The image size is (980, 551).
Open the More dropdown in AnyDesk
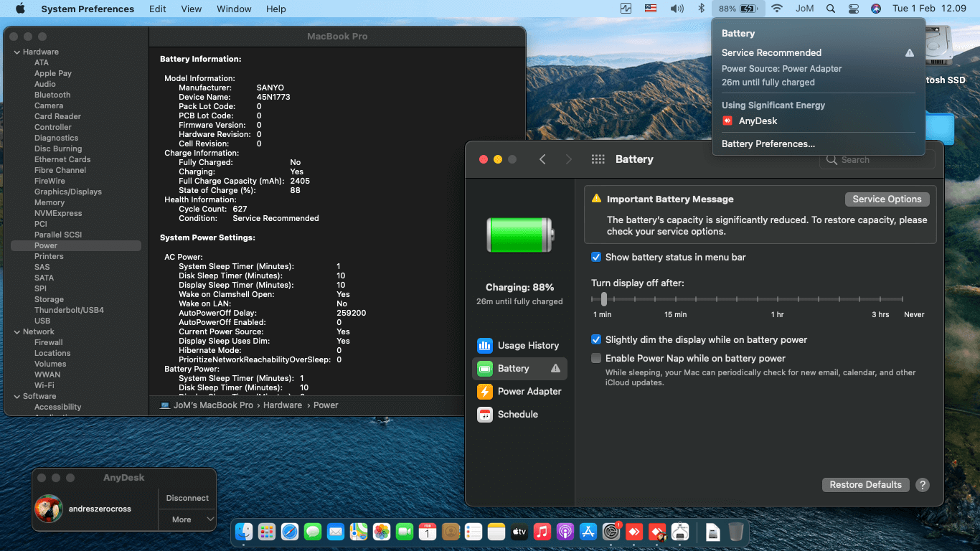coord(187,519)
